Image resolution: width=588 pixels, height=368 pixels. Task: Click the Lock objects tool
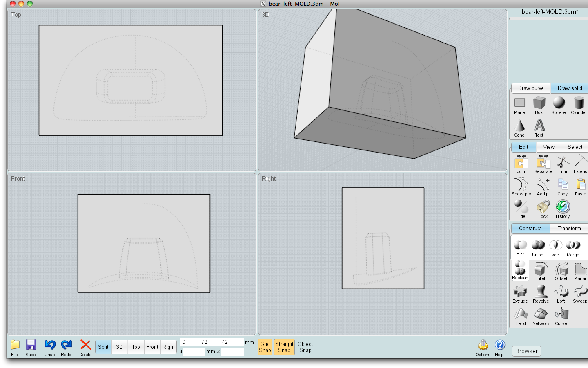coord(543,209)
